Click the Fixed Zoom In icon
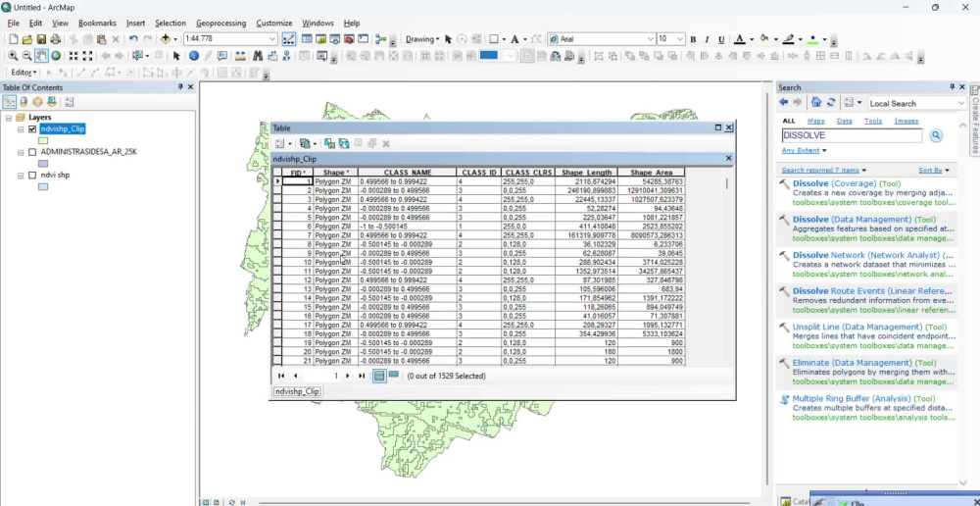The height and width of the screenshot is (506, 980). (73, 56)
